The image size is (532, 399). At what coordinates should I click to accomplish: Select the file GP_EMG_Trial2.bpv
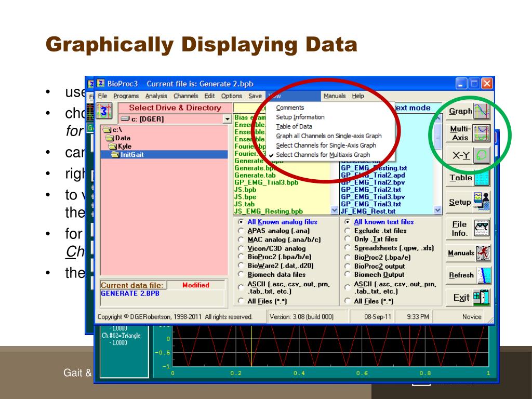(373, 182)
